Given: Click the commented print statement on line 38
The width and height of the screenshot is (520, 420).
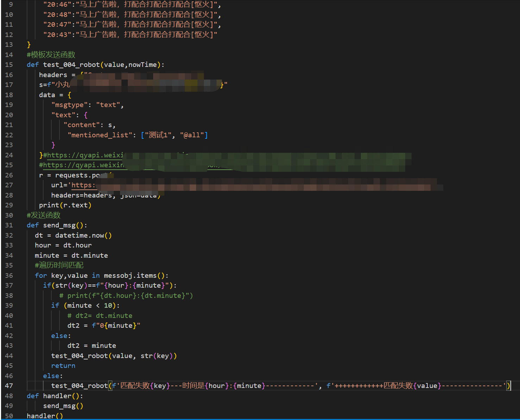Looking at the screenshot, I should coord(126,296).
